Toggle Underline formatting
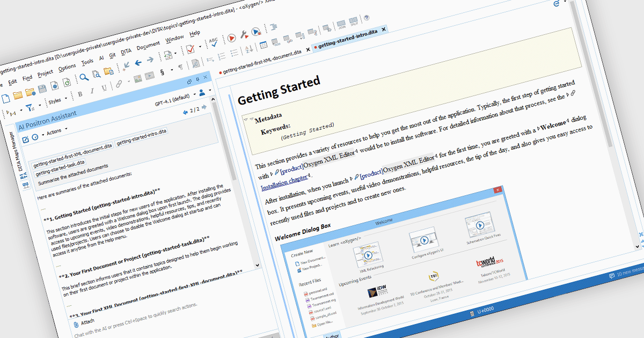 coord(103,88)
